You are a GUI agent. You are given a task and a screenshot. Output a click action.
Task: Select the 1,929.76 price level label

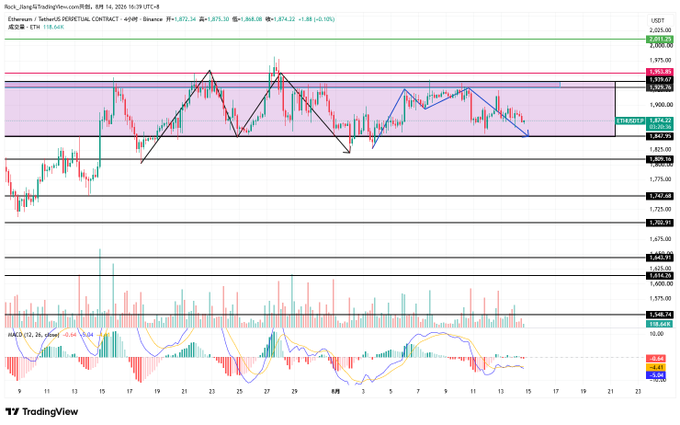(660, 88)
